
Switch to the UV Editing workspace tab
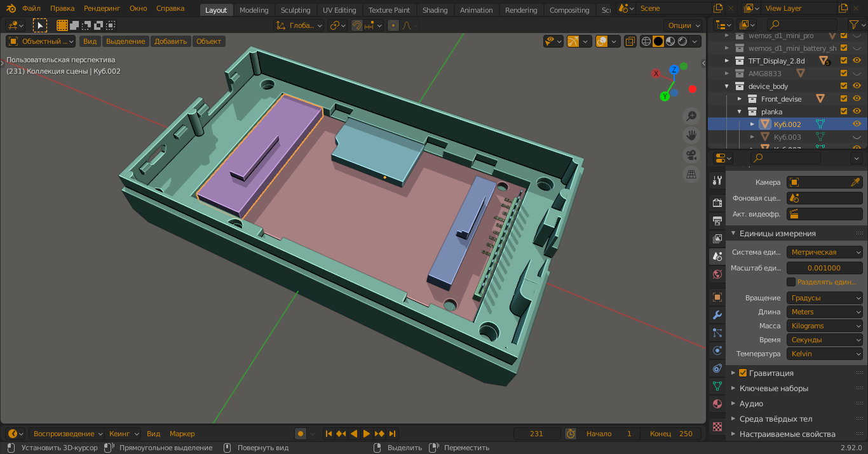pyautogui.click(x=339, y=10)
